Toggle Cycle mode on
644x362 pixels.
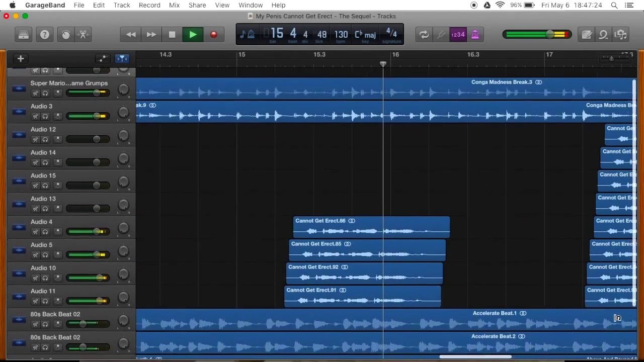point(424,35)
